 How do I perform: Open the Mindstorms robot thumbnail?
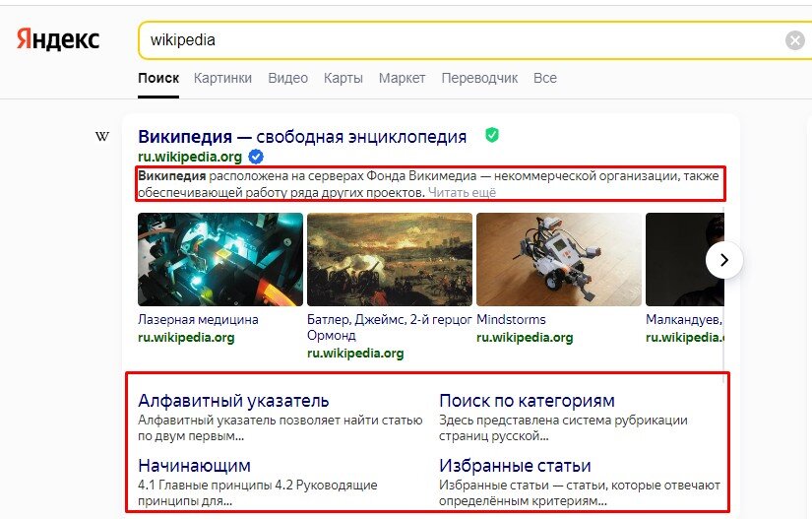(559, 260)
